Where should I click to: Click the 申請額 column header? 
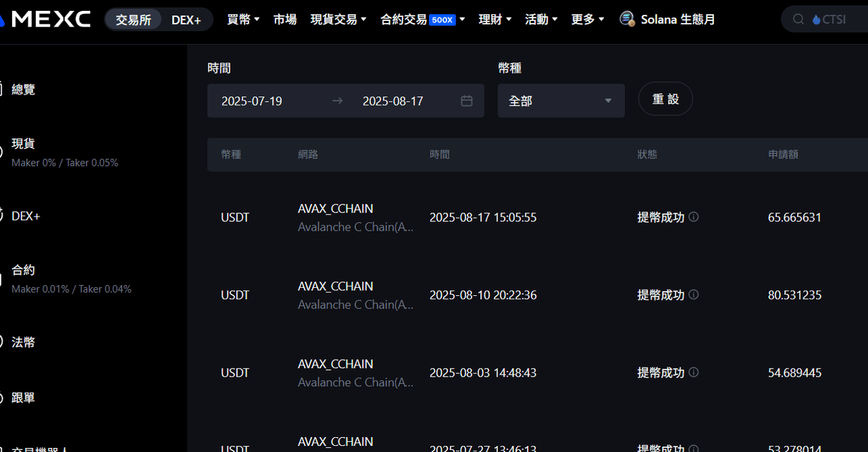(x=783, y=155)
